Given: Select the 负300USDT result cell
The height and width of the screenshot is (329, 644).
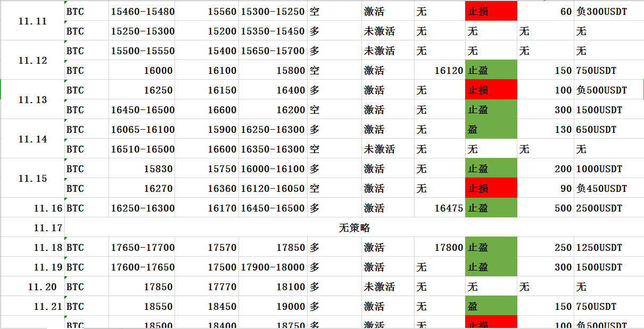Looking at the screenshot, I should click(609, 11).
